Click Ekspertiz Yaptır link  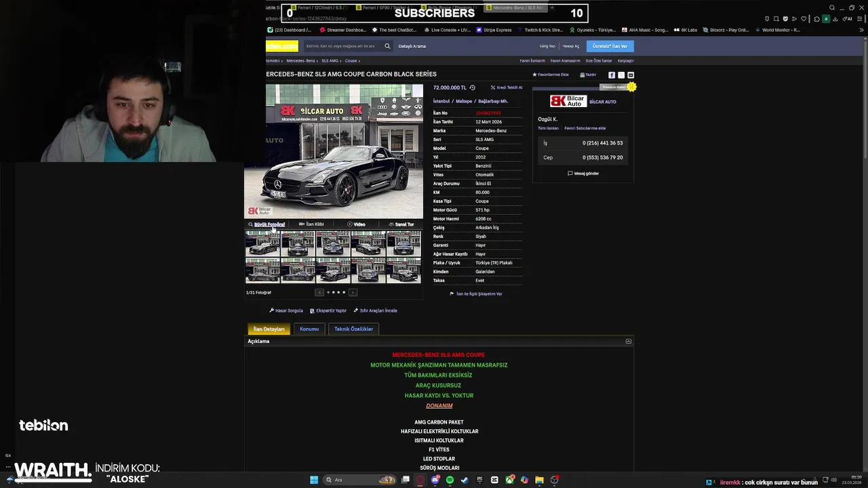(328, 310)
